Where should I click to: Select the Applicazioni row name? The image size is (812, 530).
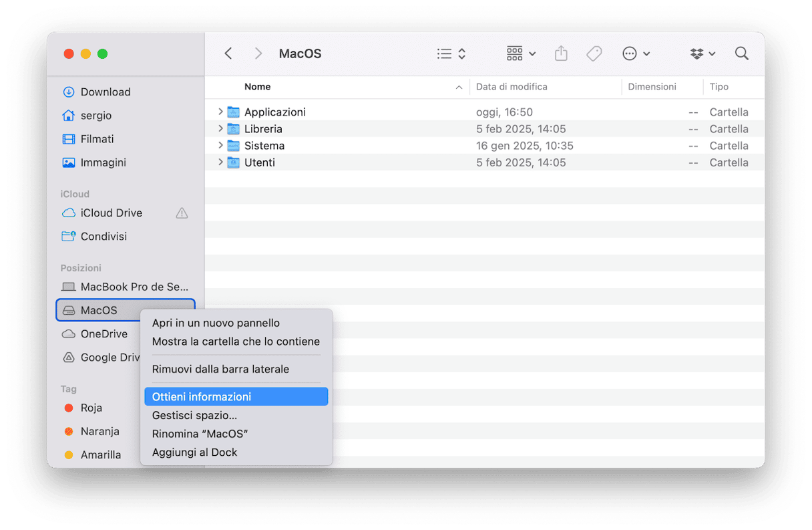coord(275,112)
